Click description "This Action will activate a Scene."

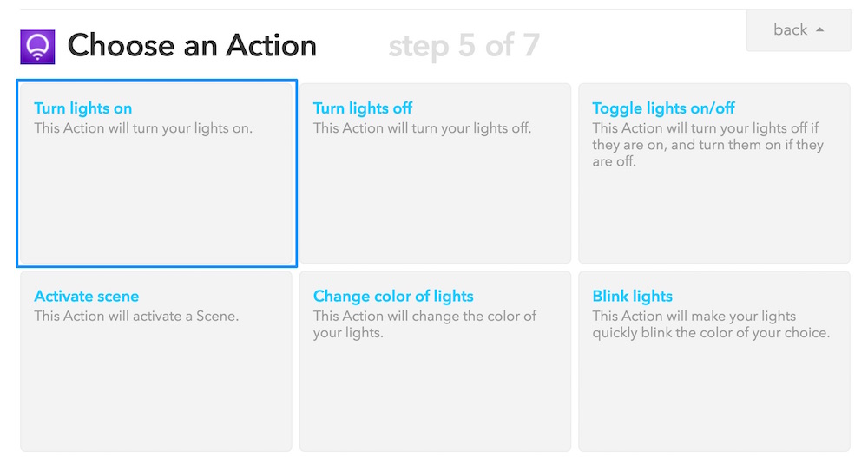tap(136, 317)
